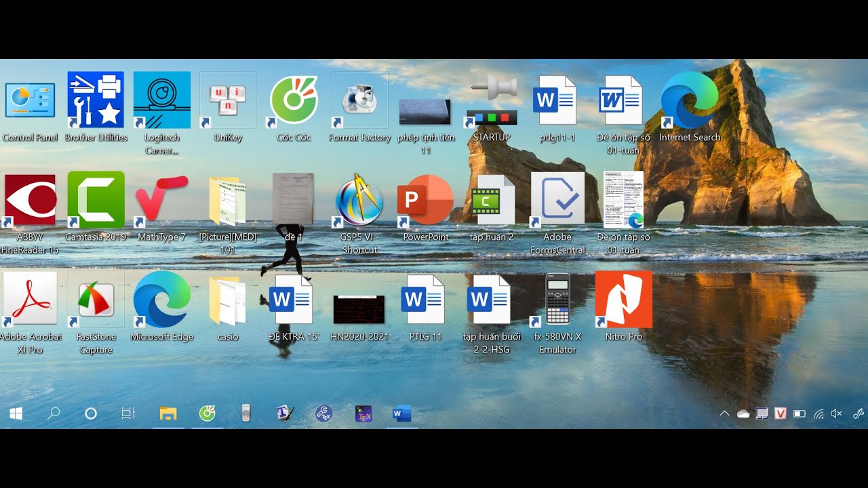Open the calculator emulator taskbar icon
This screenshot has height=488, width=868.
[x=246, y=413]
